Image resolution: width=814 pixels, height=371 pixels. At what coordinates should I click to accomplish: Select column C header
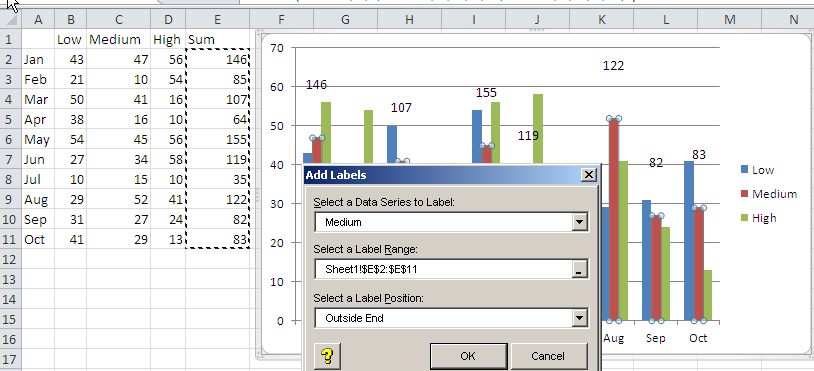point(119,20)
